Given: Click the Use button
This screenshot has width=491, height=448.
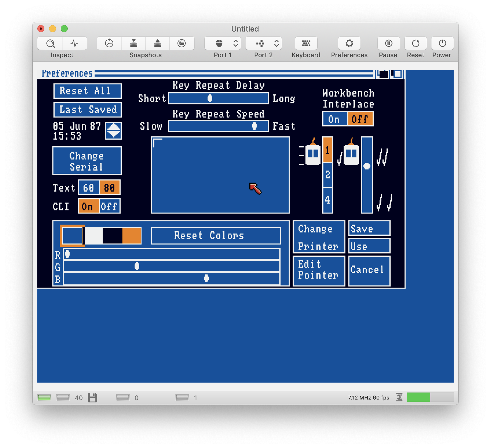Looking at the screenshot, I should (x=369, y=246).
